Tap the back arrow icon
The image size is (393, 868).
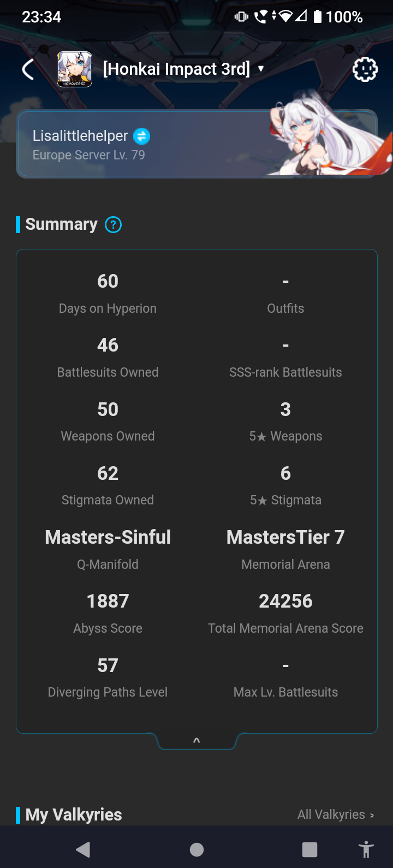(x=28, y=69)
